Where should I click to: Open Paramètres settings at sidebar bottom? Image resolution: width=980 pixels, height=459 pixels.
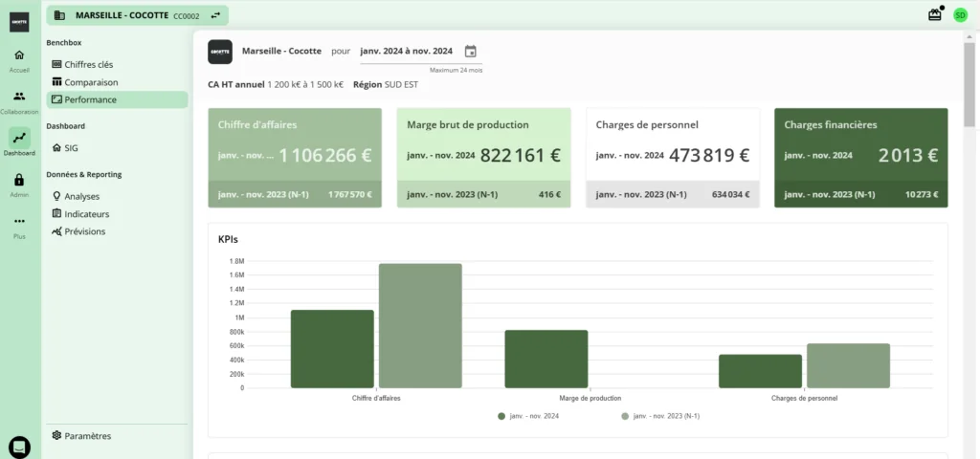[87, 436]
